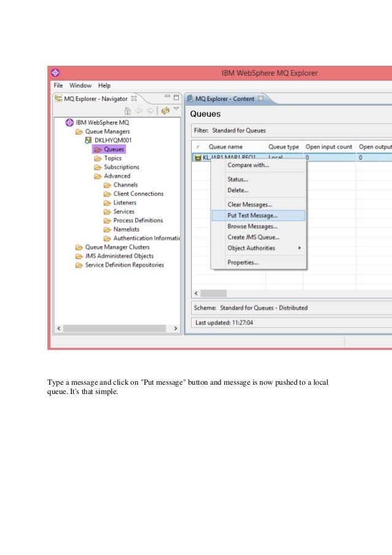392x555 pixels.
Task: Click the Services folder icon
Action: (x=107, y=211)
